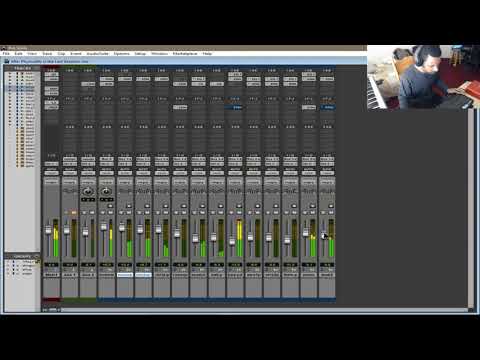
Task: Click the Aux 2 volume fader cap
Action: 85,232
